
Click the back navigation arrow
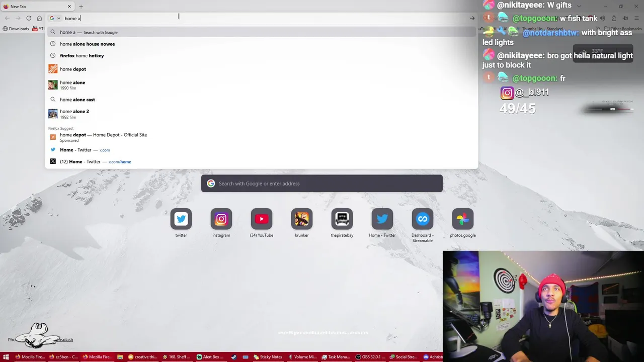point(7,18)
